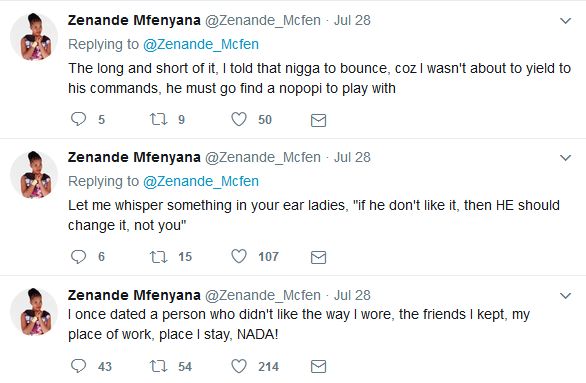The image size is (586, 383).
Task: Click envelope icon under 'whisper something' tweet
Action: 318,257
